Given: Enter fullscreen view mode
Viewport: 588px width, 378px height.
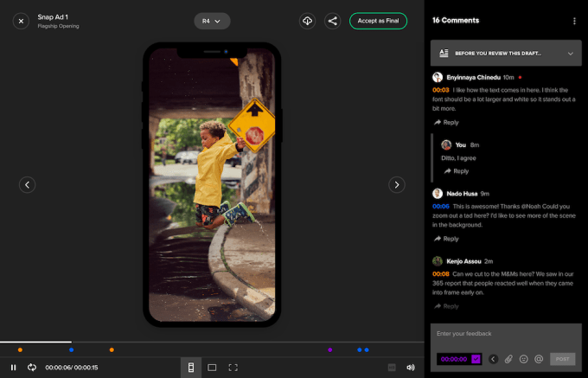Looking at the screenshot, I should [x=233, y=368].
